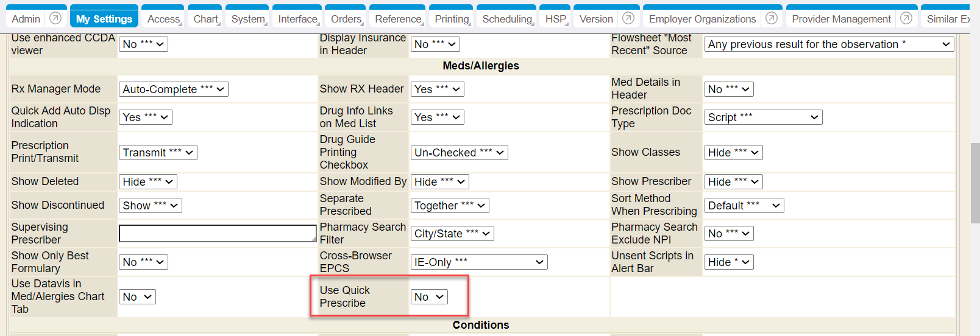
Task: Switch to the Chart tab
Action: (205, 19)
